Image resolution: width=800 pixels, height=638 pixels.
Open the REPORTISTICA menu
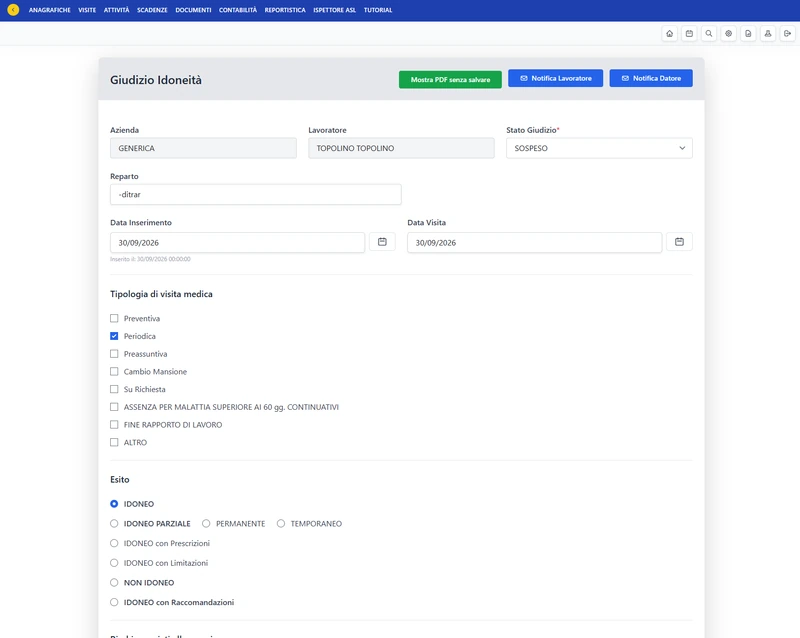coord(285,10)
